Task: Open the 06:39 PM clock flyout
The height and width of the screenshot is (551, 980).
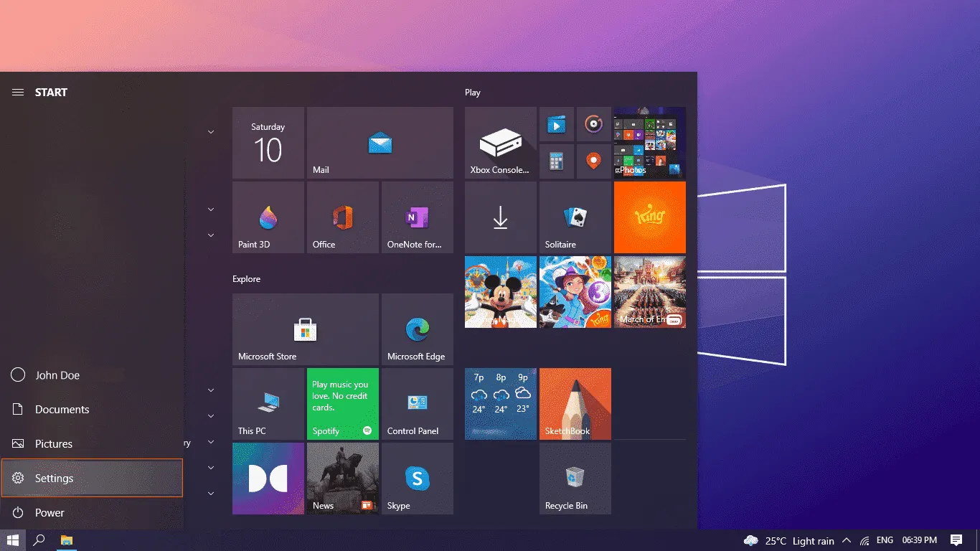Action: (x=920, y=540)
